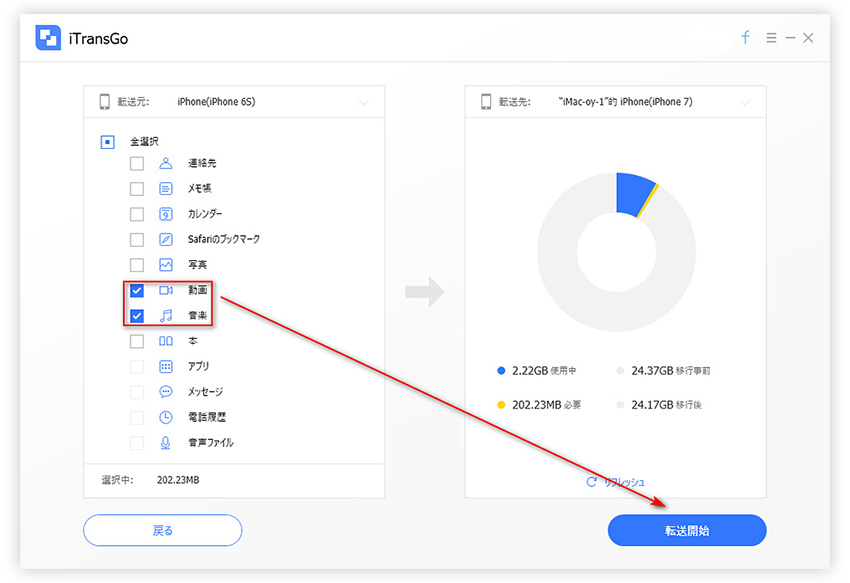Uncheck the videos (動画) checkbox
850x583 pixels.
(x=137, y=291)
